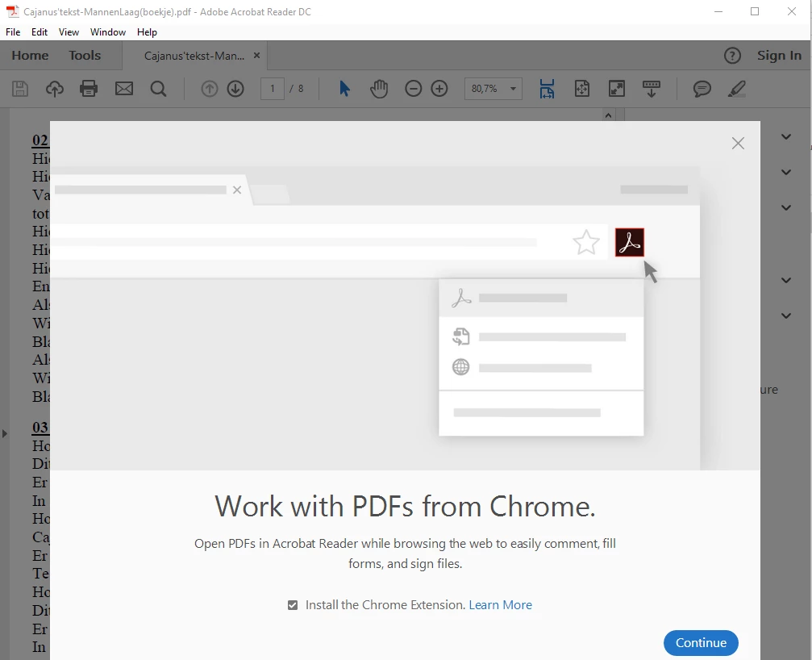Click the Save file icon
The image size is (812, 660).
pos(20,89)
